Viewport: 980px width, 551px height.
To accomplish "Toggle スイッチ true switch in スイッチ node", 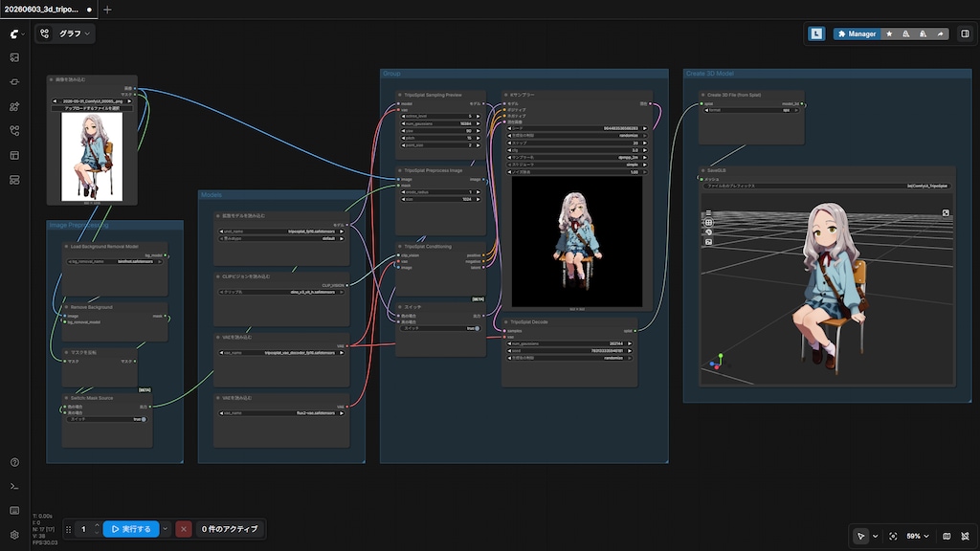I will click(x=440, y=328).
